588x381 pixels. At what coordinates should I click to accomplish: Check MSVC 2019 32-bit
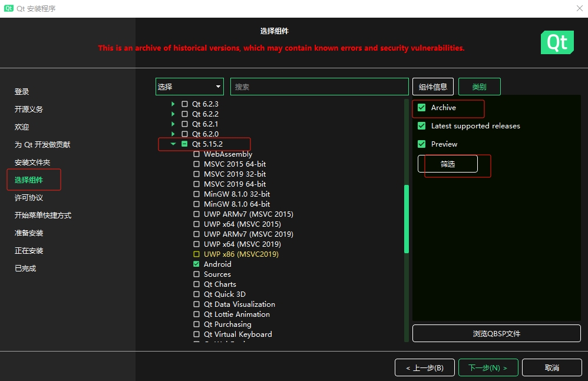(196, 174)
